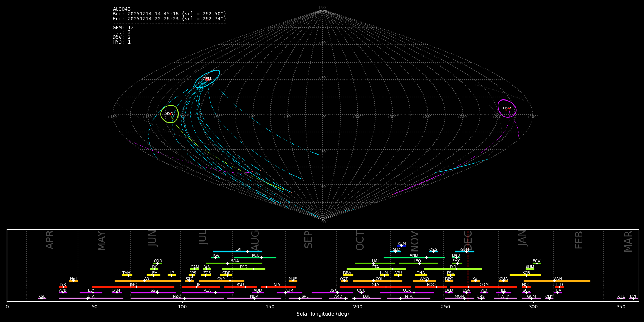
Task: Click the Solar longitude axis label
Action: (323, 314)
